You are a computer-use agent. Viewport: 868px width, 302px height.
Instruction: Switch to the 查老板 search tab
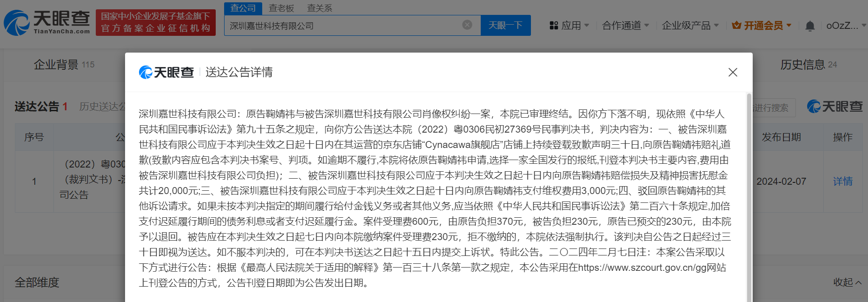(281, 8)
